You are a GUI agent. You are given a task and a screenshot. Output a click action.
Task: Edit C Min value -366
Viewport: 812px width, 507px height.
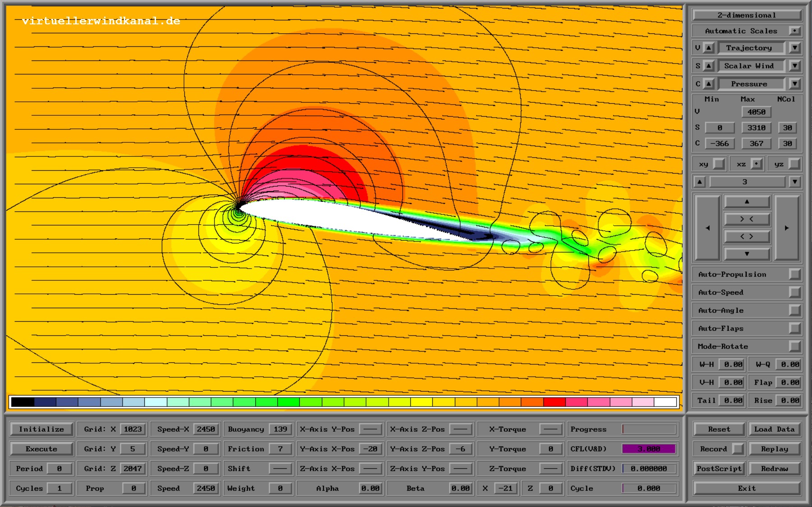point(720,143)
